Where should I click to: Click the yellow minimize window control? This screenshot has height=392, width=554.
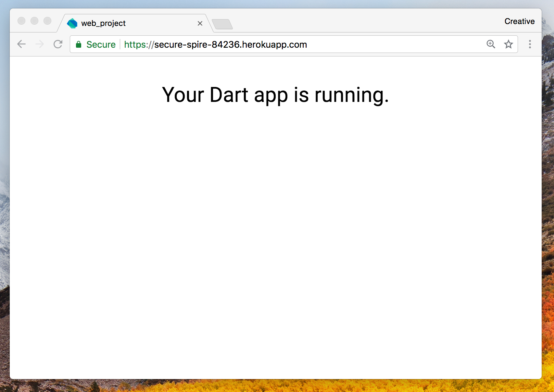pos(34,21)
